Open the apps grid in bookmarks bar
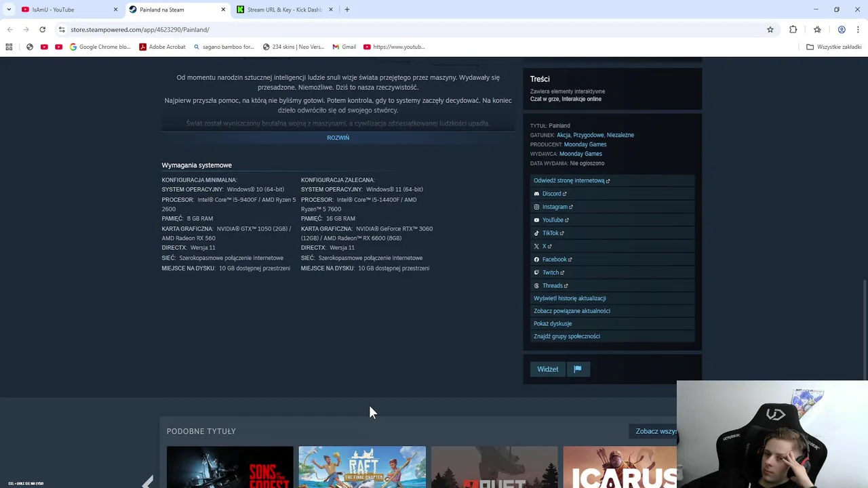Screen dimensions: 868x488 click(x=9, y=47)
